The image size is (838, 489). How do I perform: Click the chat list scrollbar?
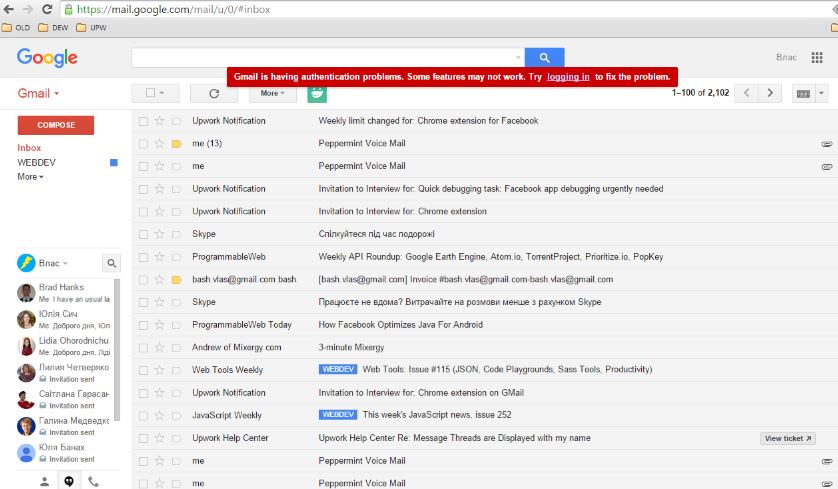(117, 350)
